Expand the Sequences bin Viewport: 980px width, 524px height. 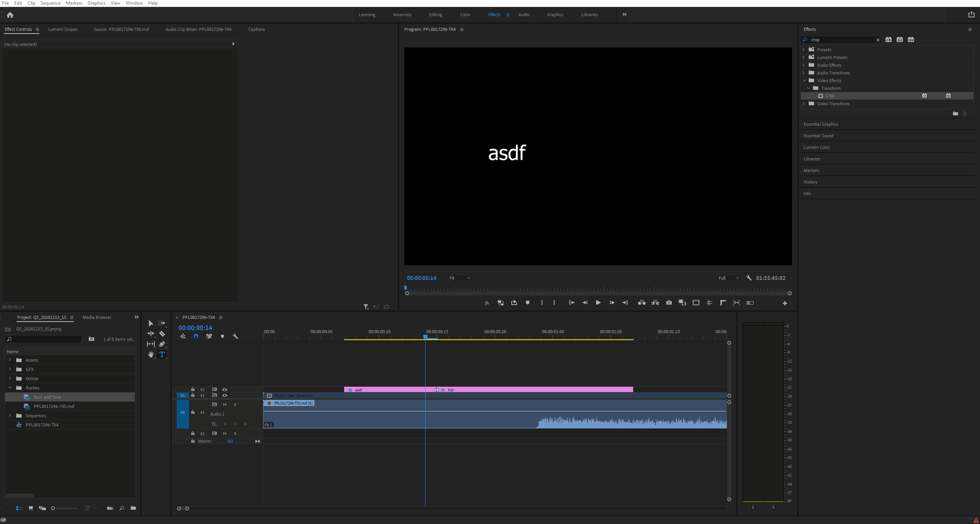(x=10, y=415)
